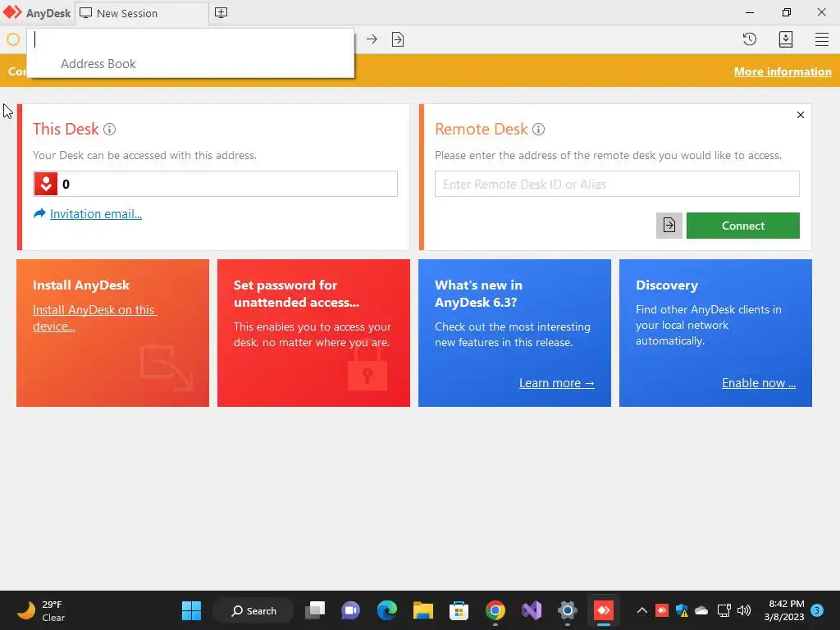The width and height of the screenshot is (840, 630).
Task: Click the connect arrow next to address bar
Action: pos(372,39)
